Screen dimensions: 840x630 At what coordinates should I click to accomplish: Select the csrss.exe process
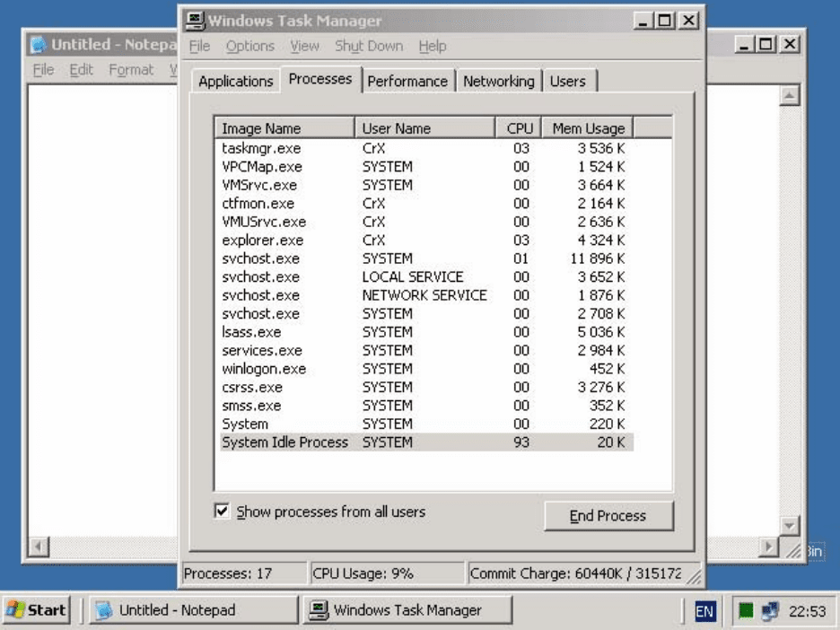pos(426,388)
